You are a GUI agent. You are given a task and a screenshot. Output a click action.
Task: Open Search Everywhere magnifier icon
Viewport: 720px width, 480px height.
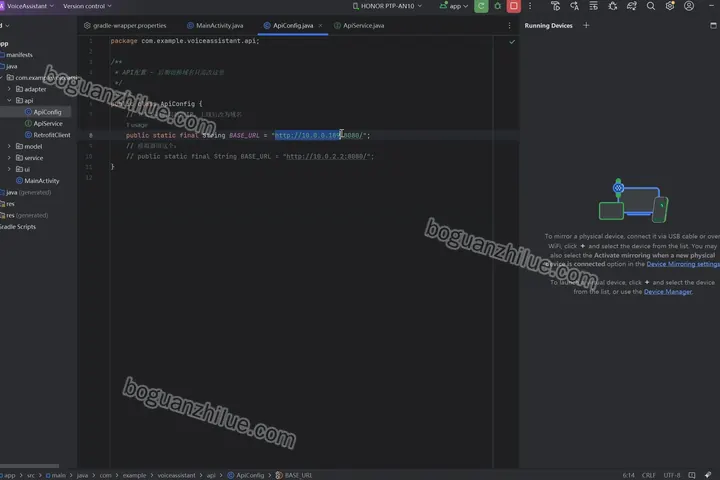[651, 6]
